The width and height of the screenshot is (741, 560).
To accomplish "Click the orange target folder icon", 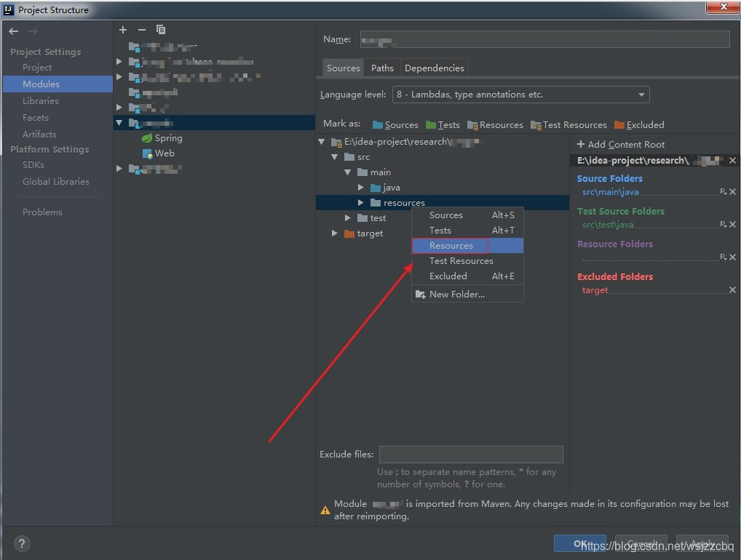I will [349, 233].
